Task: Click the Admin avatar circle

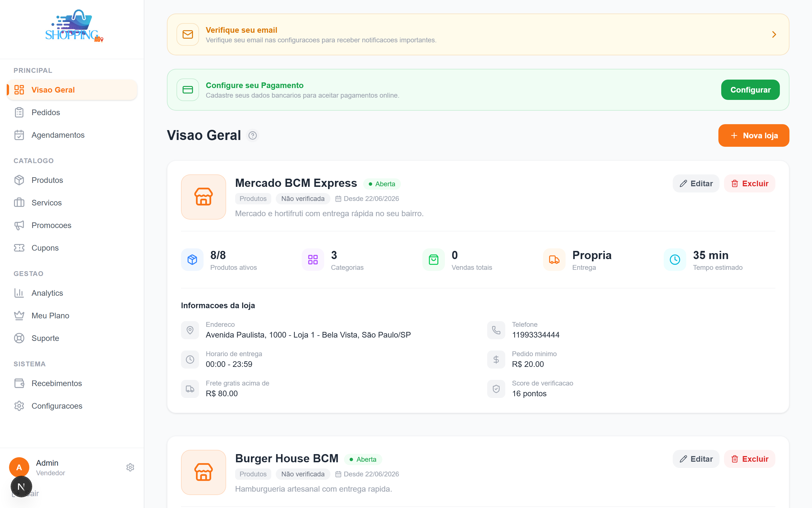Action: pyautogui.click(x=19, y=467)
